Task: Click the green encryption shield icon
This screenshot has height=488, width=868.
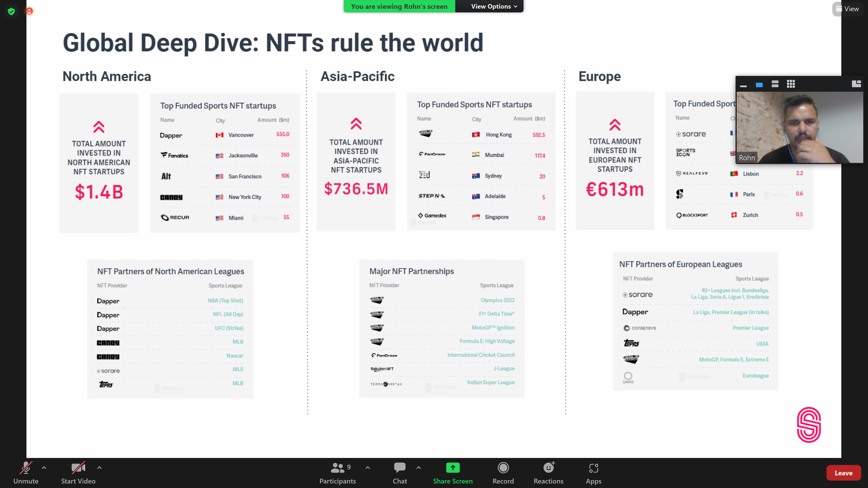Action: [x=12, y=11]
